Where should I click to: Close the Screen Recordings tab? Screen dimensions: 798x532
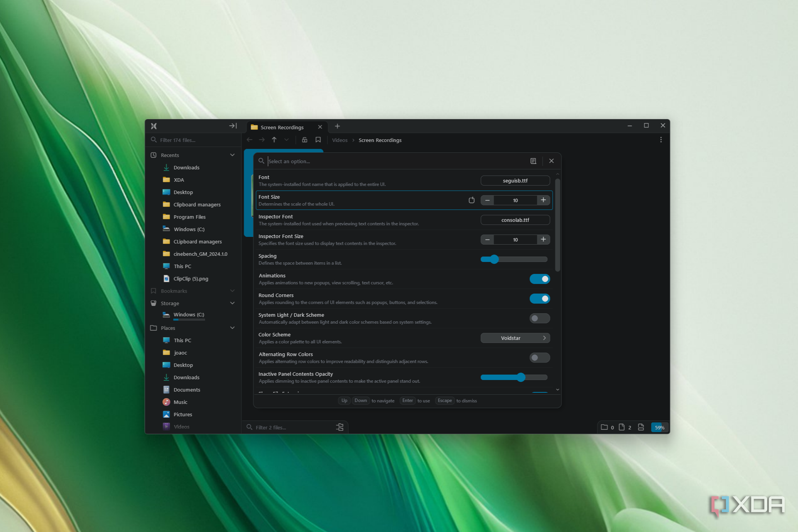[320, 127]
